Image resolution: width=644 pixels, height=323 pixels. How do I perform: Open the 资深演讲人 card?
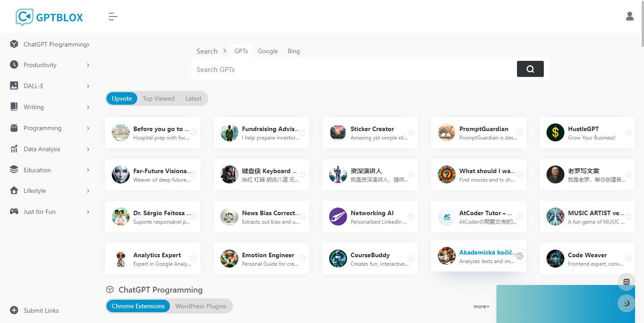[370, 174]
